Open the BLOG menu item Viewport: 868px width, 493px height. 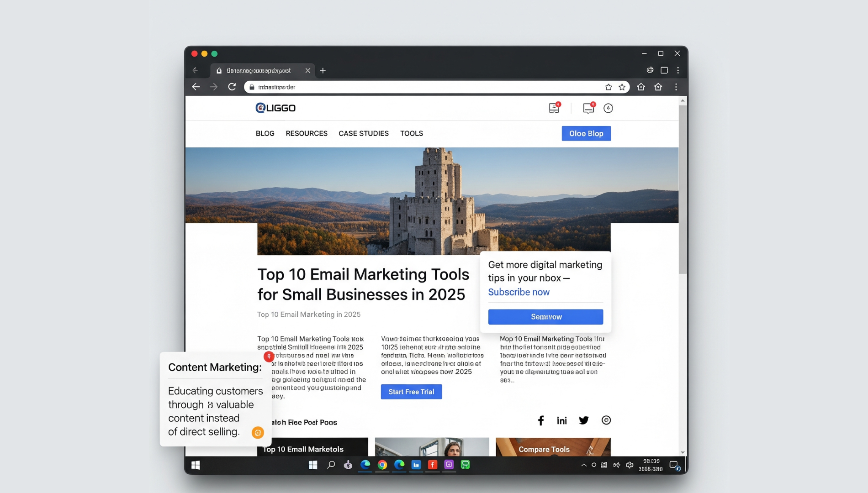coord(265,134)
